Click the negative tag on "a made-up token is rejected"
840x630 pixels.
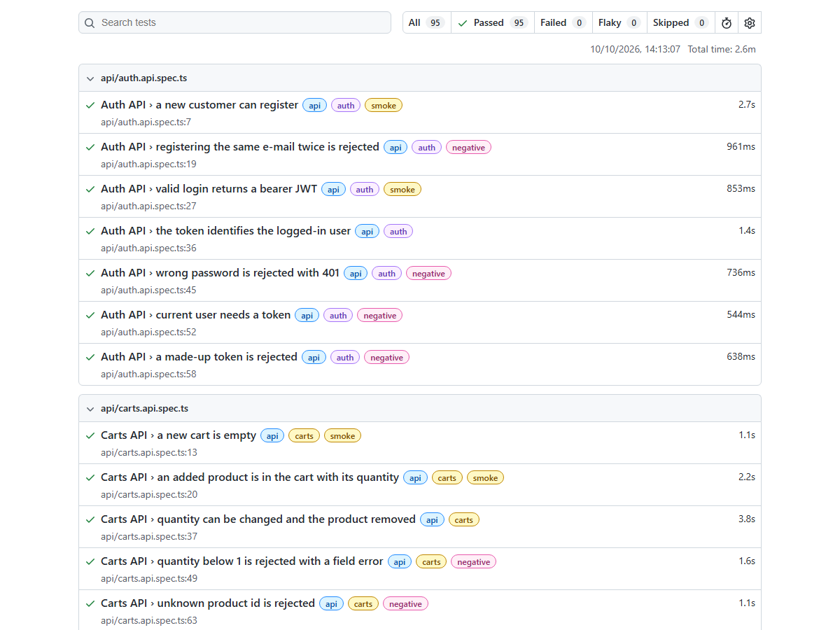(386, 358)
